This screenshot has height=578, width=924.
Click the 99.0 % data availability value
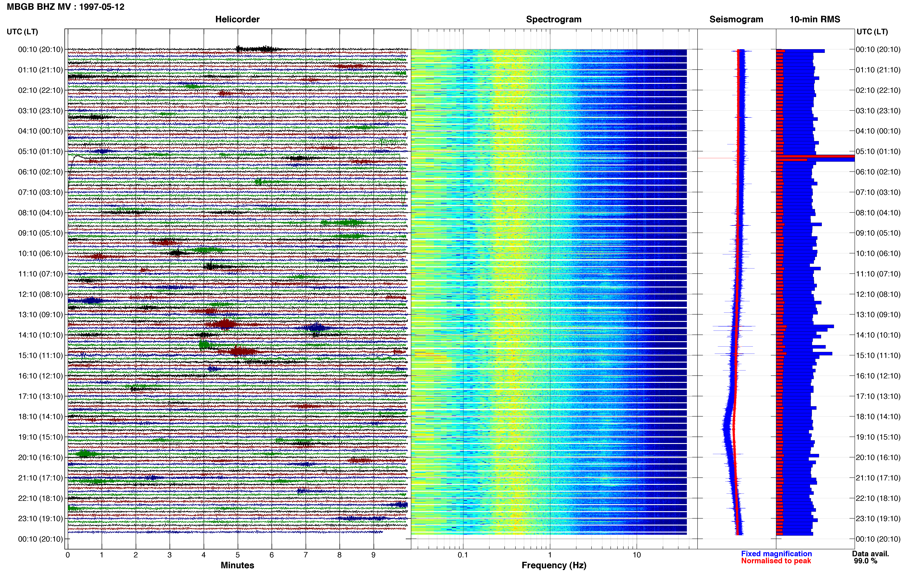point(865,561)
